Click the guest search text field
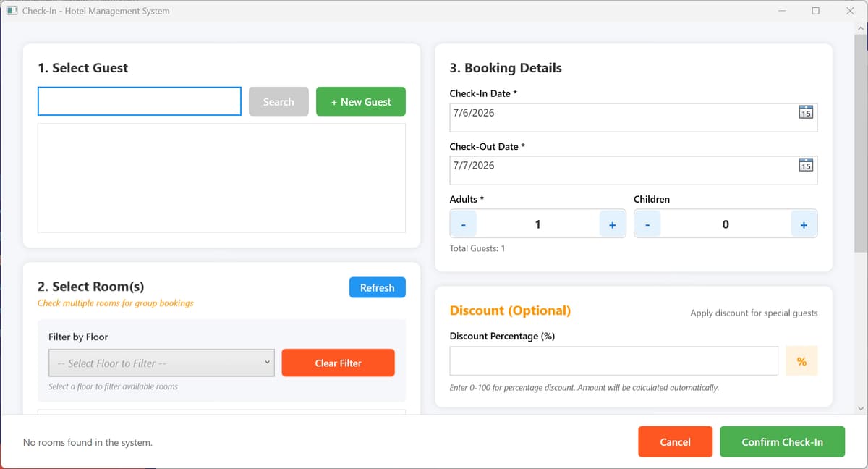 140,101
